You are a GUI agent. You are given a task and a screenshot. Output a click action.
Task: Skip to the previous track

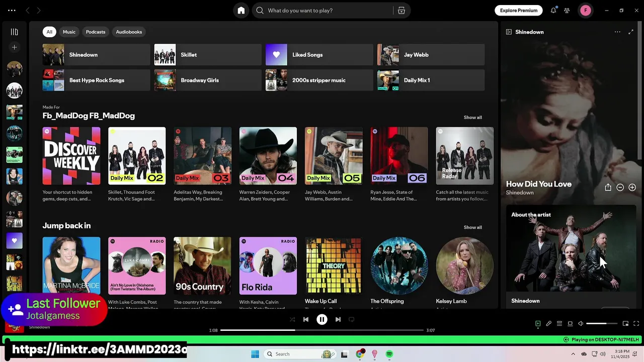pos(306,319)
